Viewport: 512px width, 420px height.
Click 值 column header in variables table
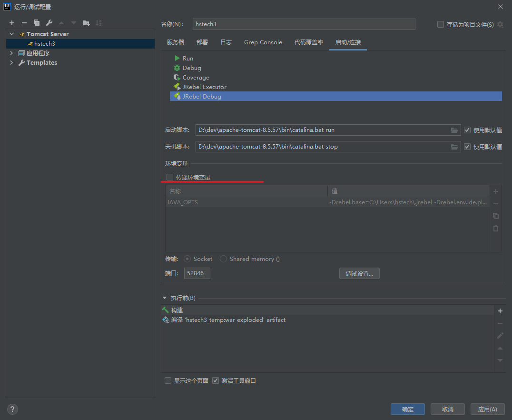[x=408, y=191]
